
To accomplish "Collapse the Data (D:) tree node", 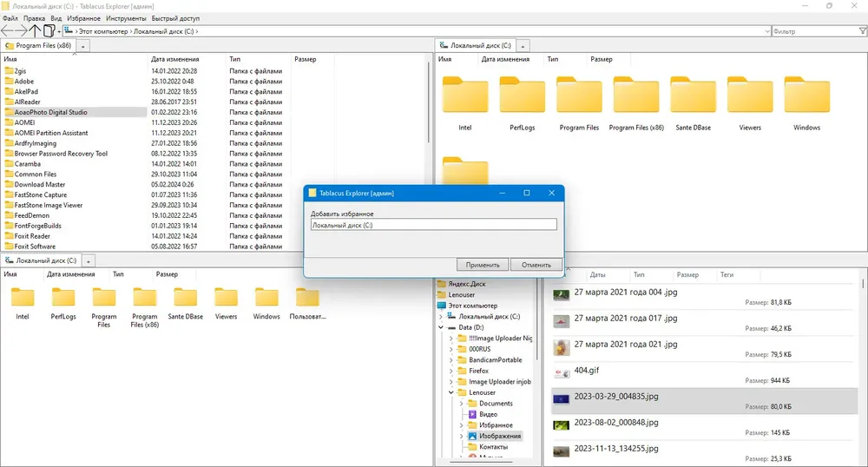I will coord(441,328).
